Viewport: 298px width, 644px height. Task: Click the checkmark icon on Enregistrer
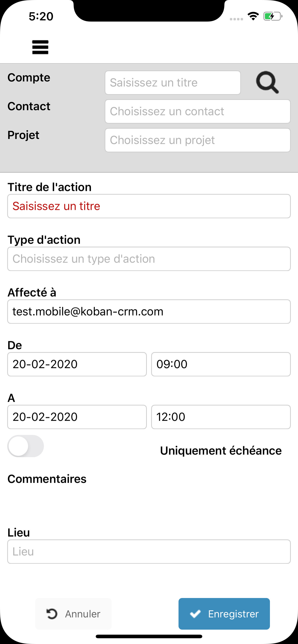pos(195,614)
